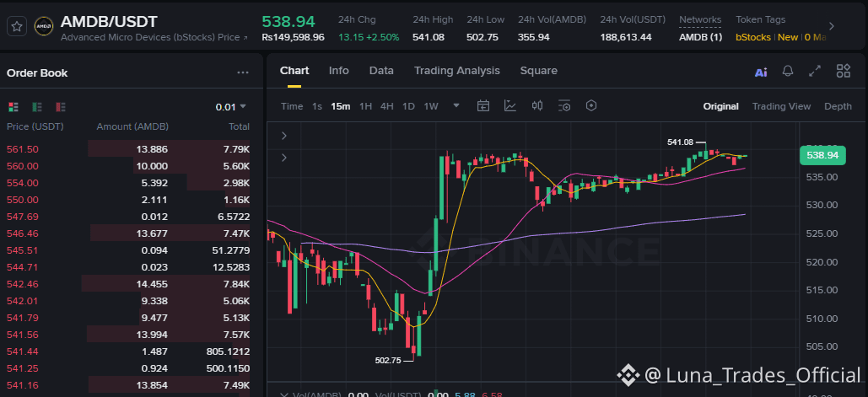Expand the first chart indicator legend row

coord(284,136)
